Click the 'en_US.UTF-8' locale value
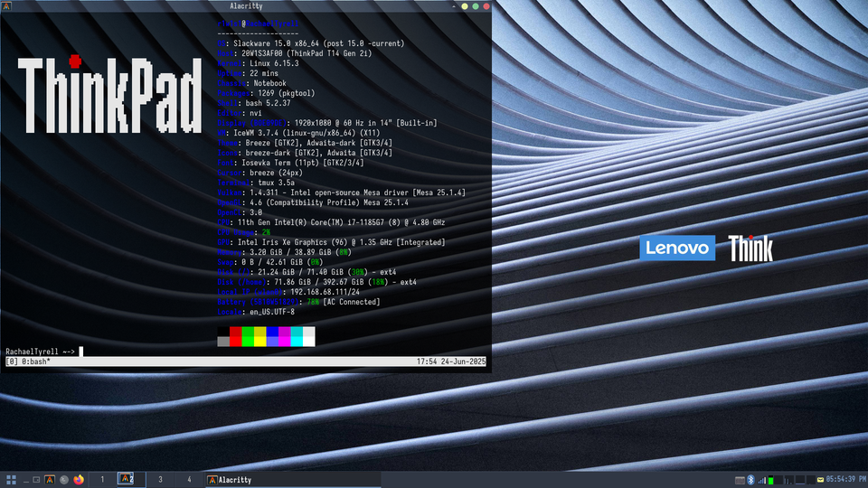 tap(272, 312)
